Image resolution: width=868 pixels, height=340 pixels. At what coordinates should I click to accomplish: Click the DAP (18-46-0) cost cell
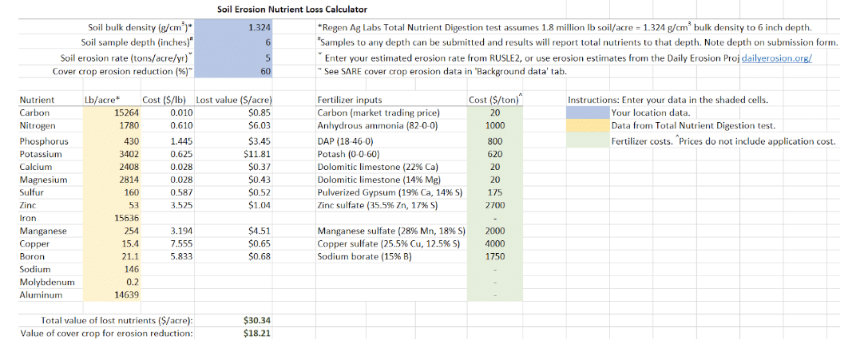495,141
